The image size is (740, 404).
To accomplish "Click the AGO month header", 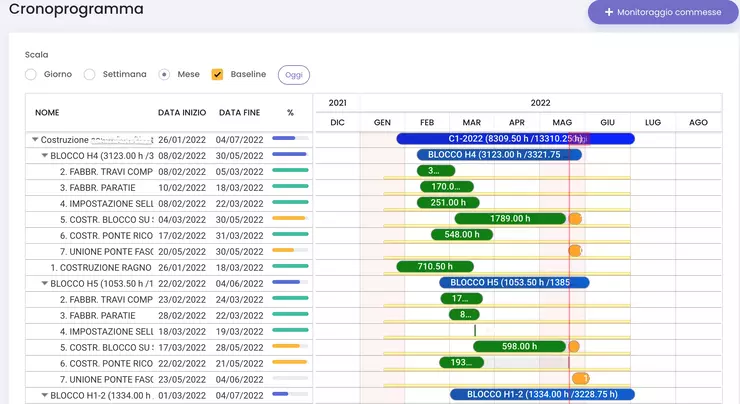I will tap(698, 122).
